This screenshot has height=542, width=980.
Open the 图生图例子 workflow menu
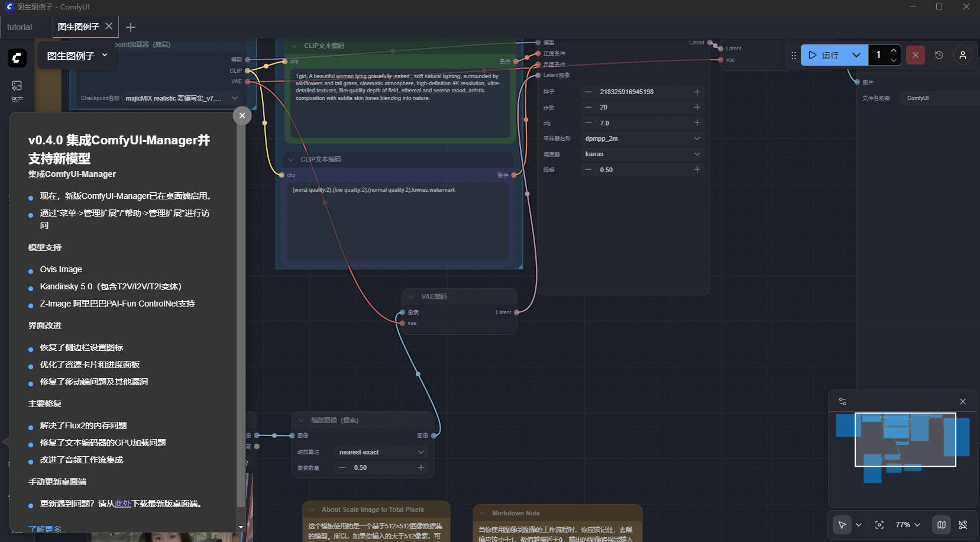coord(77,56)
